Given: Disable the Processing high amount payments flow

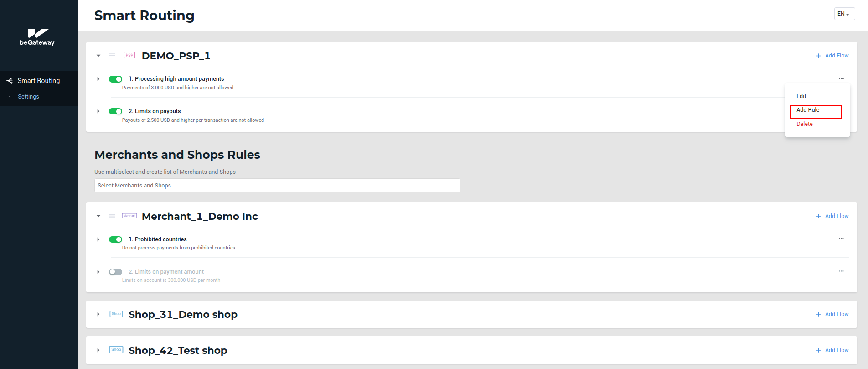Looking at the screenshot, I should (116, 79).
